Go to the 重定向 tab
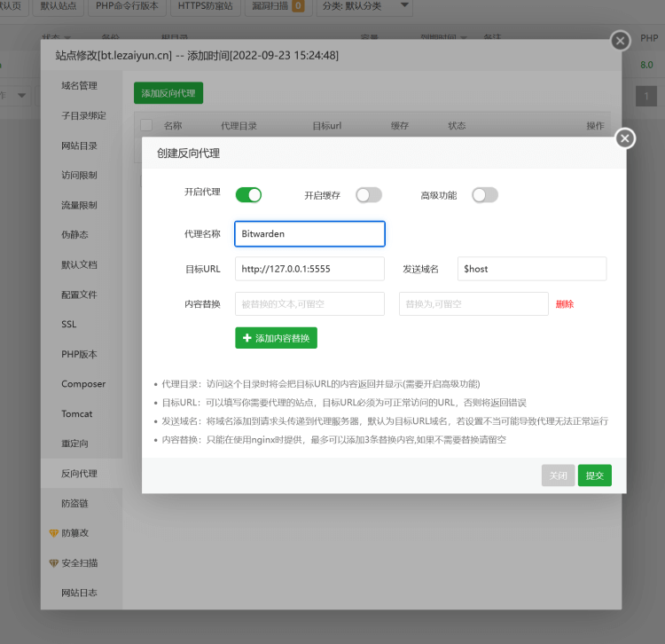Viewport: 665px width, 644px height. [75, 444]
